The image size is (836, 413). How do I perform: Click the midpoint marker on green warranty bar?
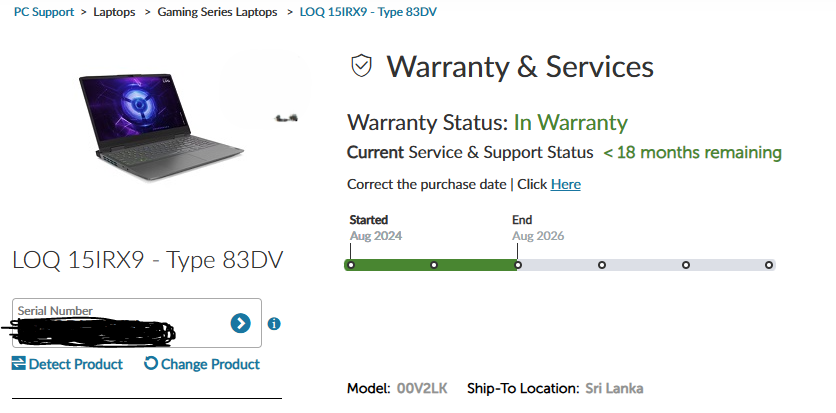[434, 265]
